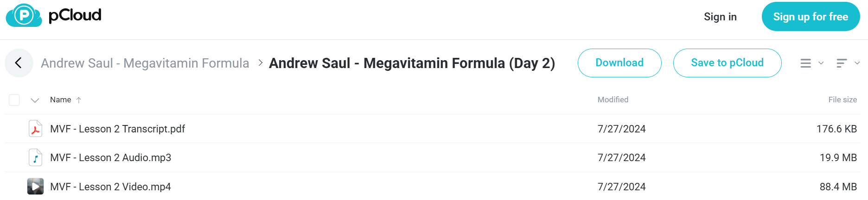
Task: Click the list view layout icon
Action: click(806, 63)
